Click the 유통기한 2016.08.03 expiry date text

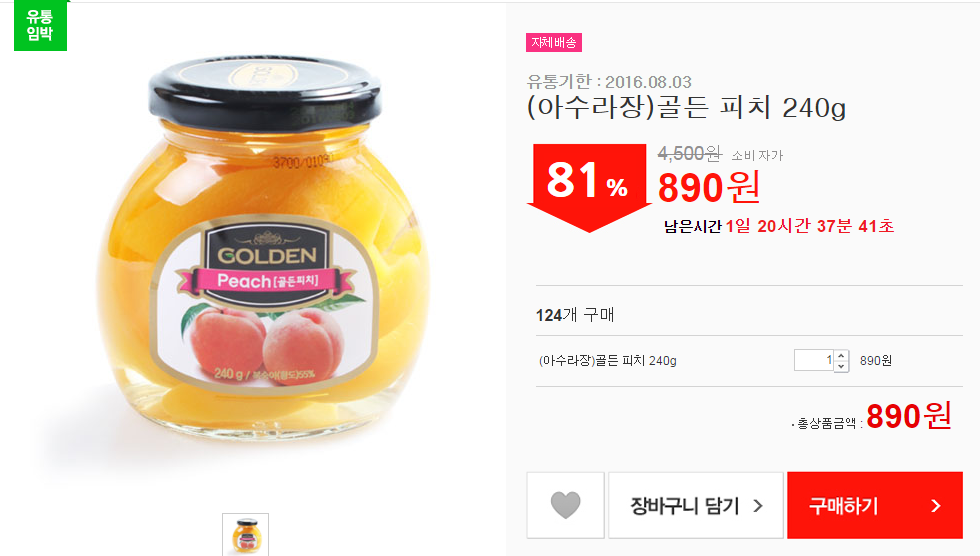click(609, 82)
